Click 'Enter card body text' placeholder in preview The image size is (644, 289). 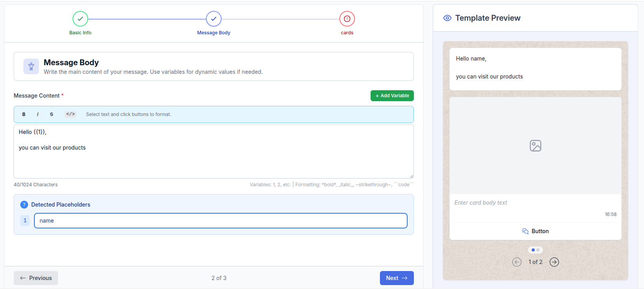tap(481, 203)
